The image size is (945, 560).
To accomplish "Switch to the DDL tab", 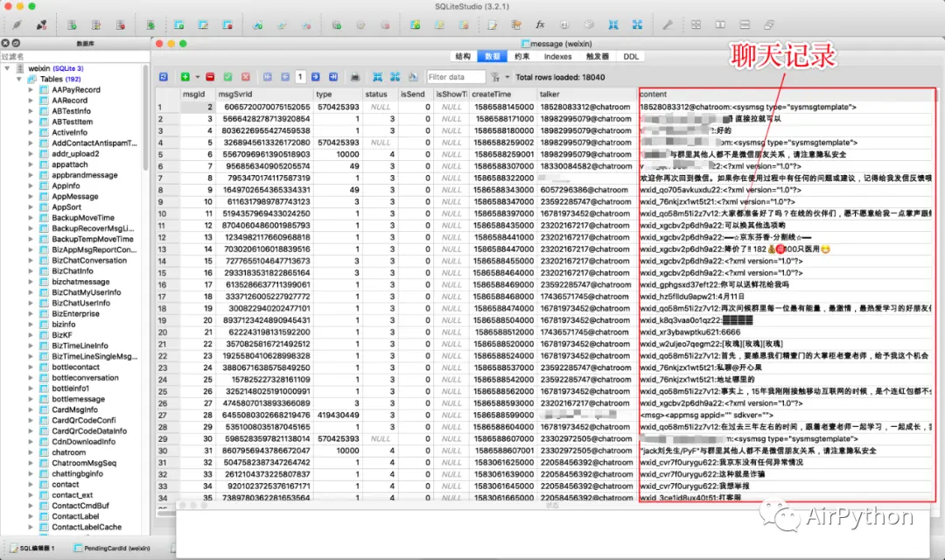I will [630, 57].
